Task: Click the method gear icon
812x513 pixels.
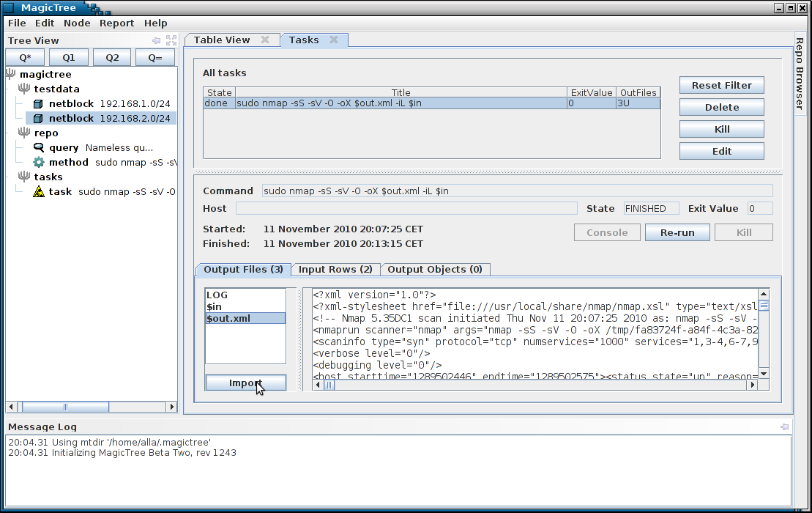Action: point(38,162)
